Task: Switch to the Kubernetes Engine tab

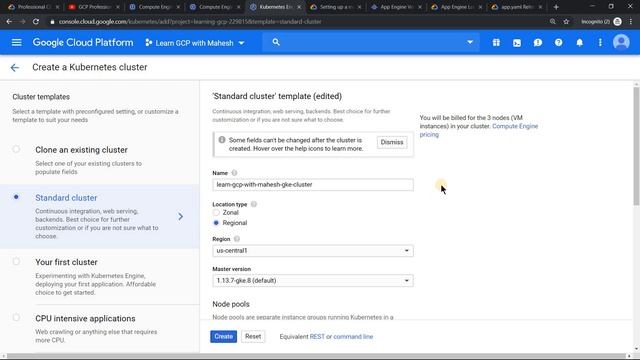Action: click(276, 7)
